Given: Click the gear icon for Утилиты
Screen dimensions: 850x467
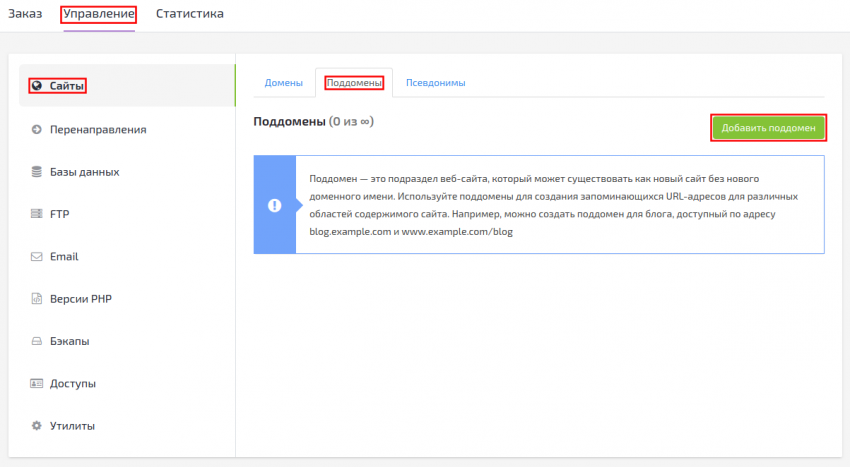Looking at the screenshot, I should (37, 426).
